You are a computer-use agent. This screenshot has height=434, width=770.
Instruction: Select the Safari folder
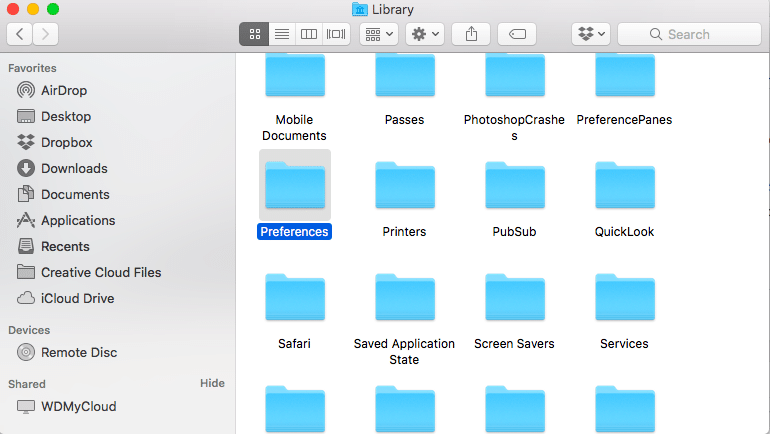tap(295, 297)
